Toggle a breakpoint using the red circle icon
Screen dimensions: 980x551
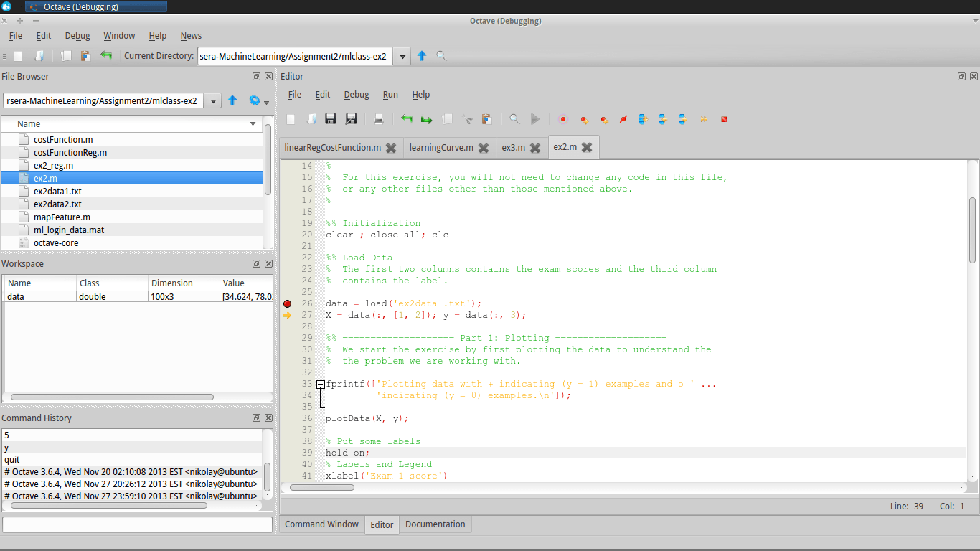point(563,119)
